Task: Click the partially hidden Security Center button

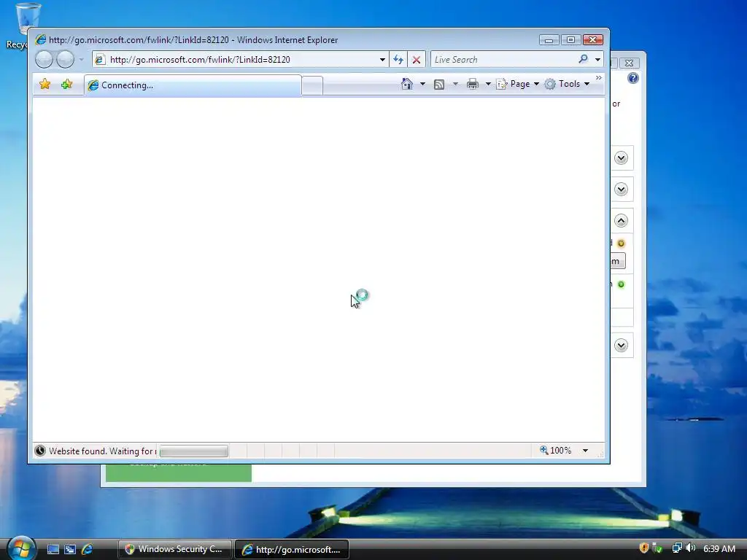Action: [x=618, y=261]
